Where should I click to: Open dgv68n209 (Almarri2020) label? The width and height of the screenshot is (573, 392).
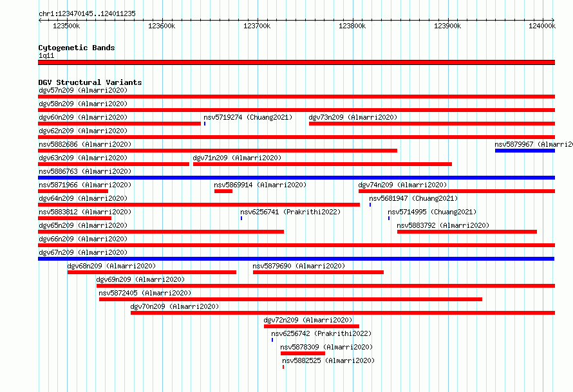click(x=111, y=266)
